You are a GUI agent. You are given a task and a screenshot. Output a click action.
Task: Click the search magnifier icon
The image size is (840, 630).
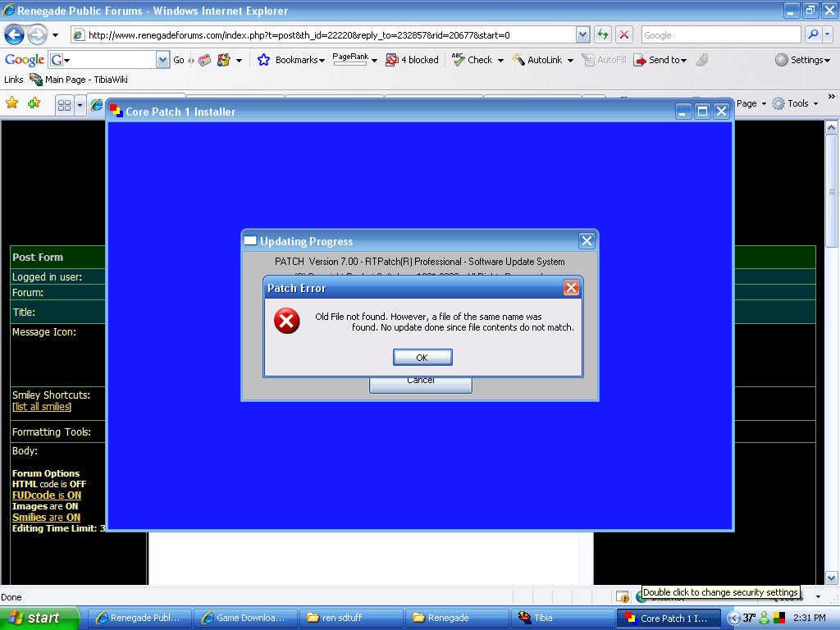point(813,34)
